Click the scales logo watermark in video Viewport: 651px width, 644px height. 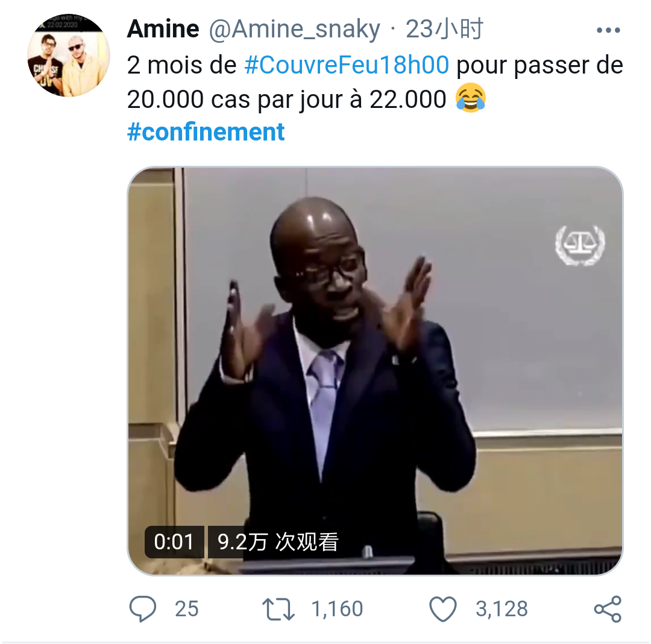[580, 245]
